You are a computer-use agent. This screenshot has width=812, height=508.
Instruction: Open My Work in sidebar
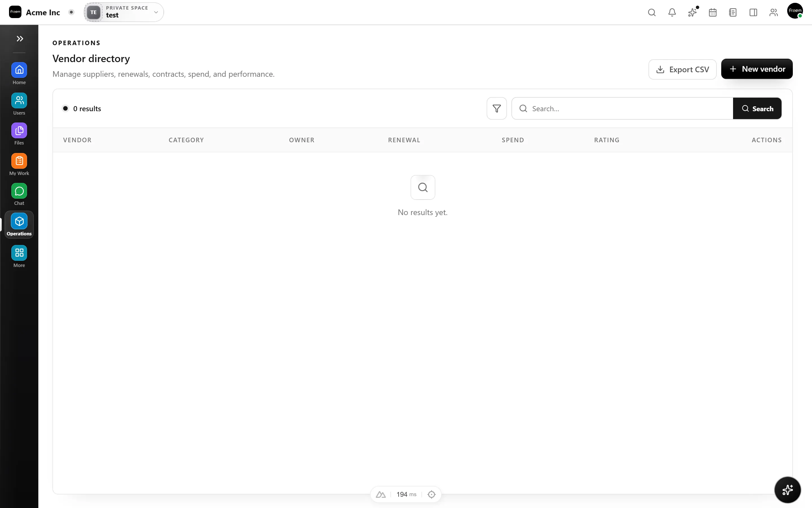point(19,164)
